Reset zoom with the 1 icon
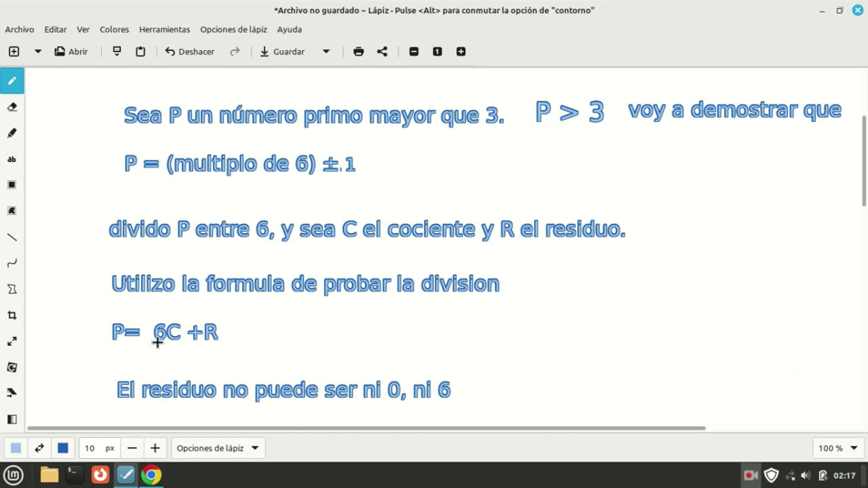This screenshot has width=868, height=488. click(437, 52)
